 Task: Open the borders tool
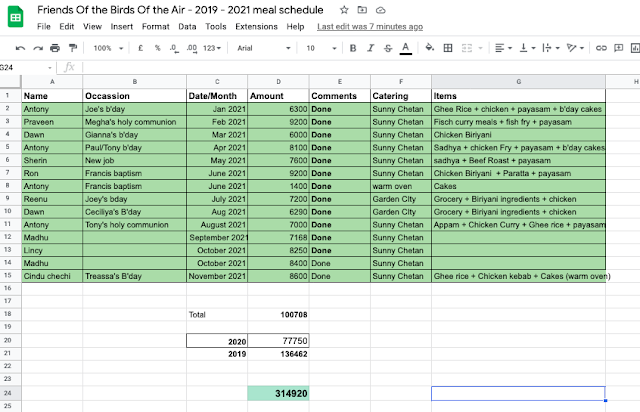tap(448, 48)
